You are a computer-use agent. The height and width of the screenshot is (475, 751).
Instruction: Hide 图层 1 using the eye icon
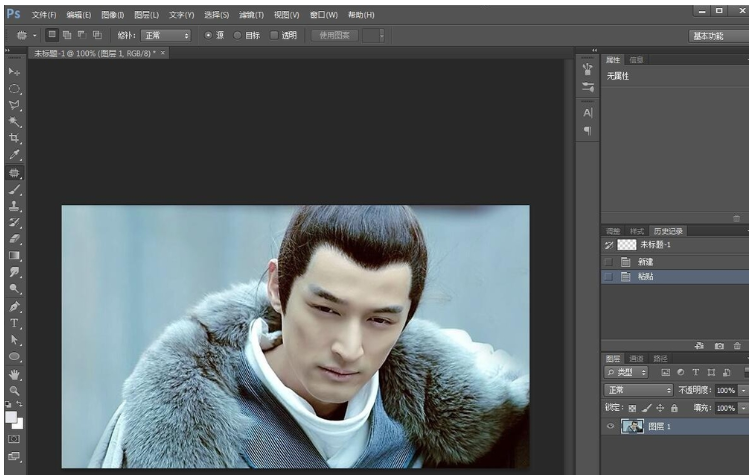[610, 426]
